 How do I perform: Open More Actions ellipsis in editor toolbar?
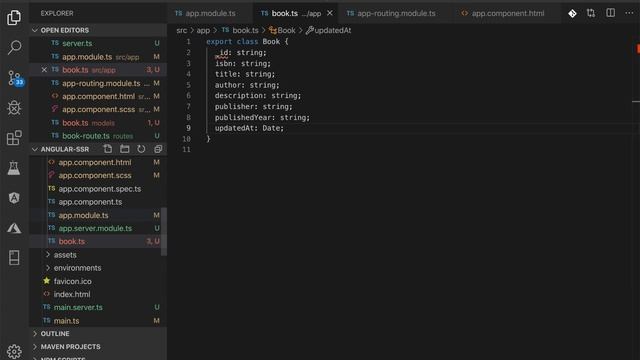pos(629,13)
